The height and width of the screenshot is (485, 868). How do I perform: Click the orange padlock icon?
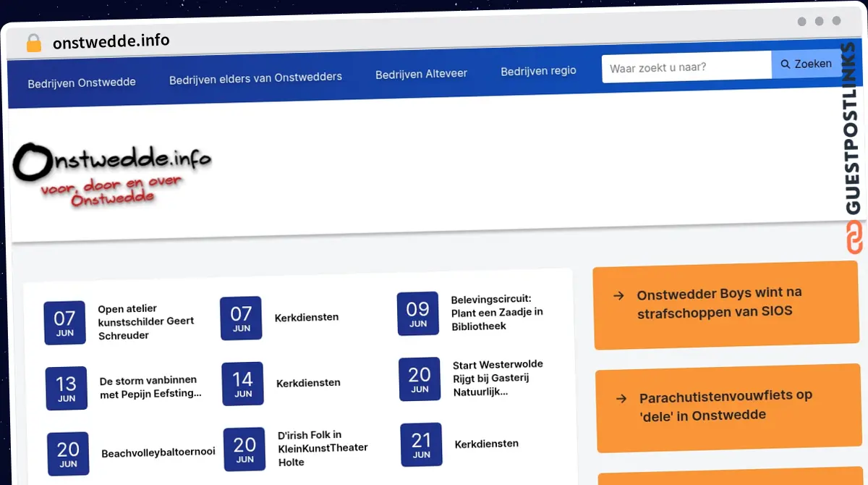point(34,43)
